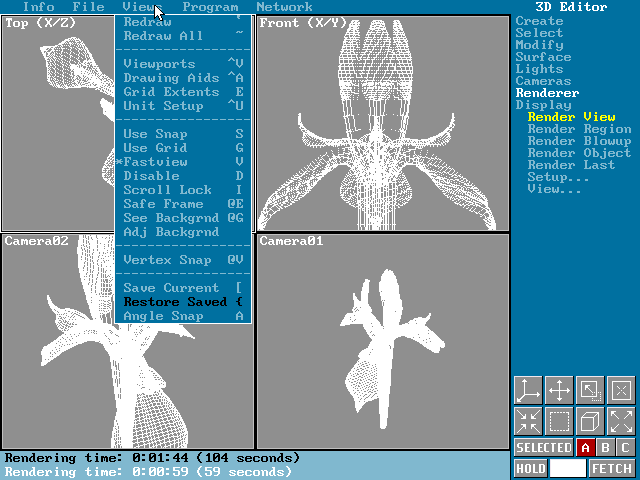Image resolution: width=640 pixels, height=480 pixels.
Task: Open the Program menu
Action: [x=210, y=7]
